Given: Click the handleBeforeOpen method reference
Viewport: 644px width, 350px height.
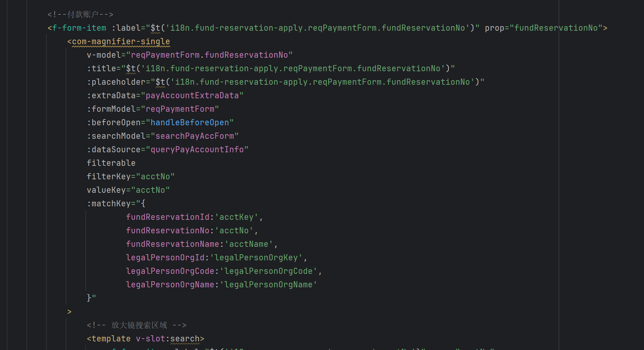Looking at the screenshot, I should [x=190, y=122].
